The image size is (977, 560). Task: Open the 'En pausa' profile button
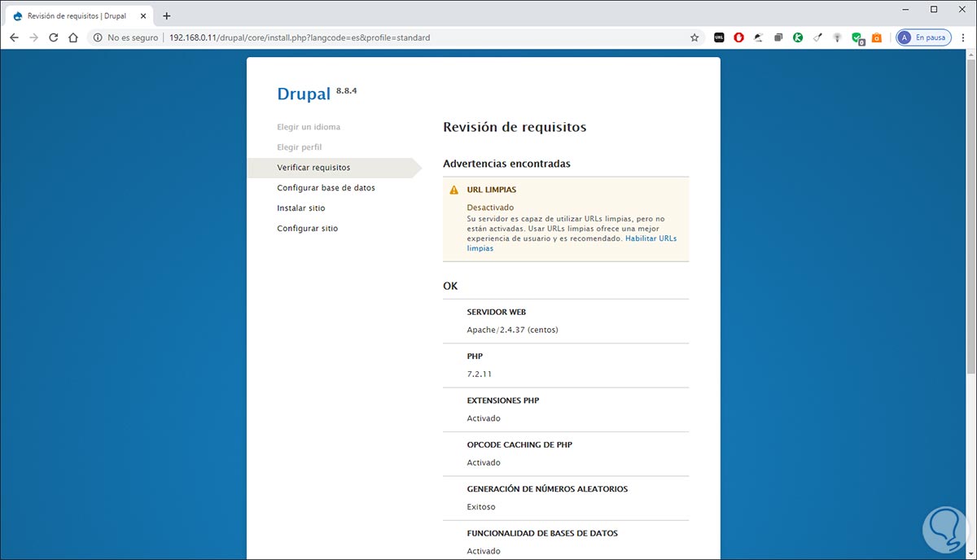[x=923, y=37]
